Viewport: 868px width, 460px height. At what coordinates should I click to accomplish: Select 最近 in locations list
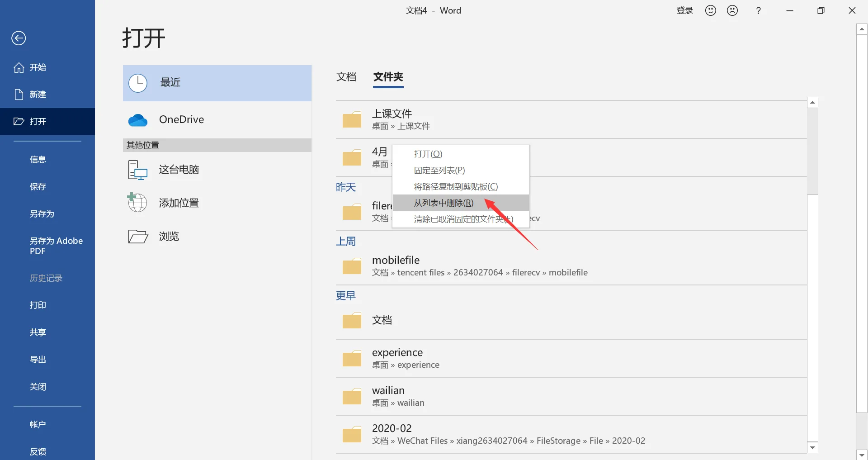(x=217, y=83)
